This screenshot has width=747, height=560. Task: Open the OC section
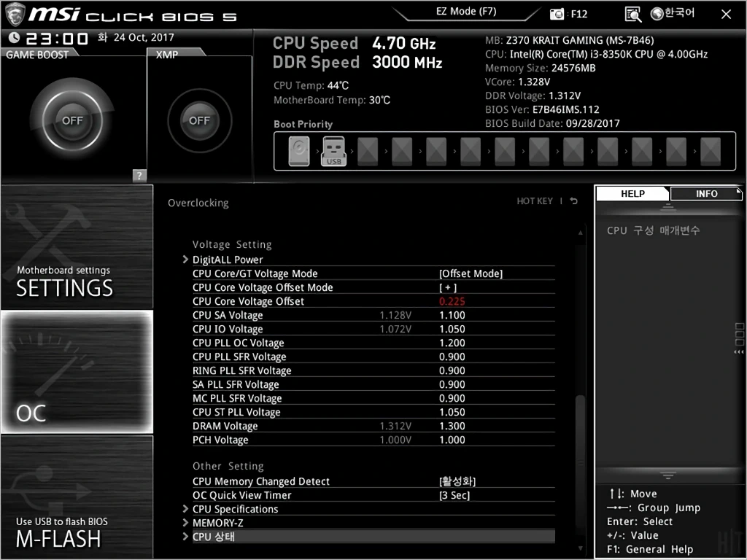pyautogui.click(x=77, y=372)
